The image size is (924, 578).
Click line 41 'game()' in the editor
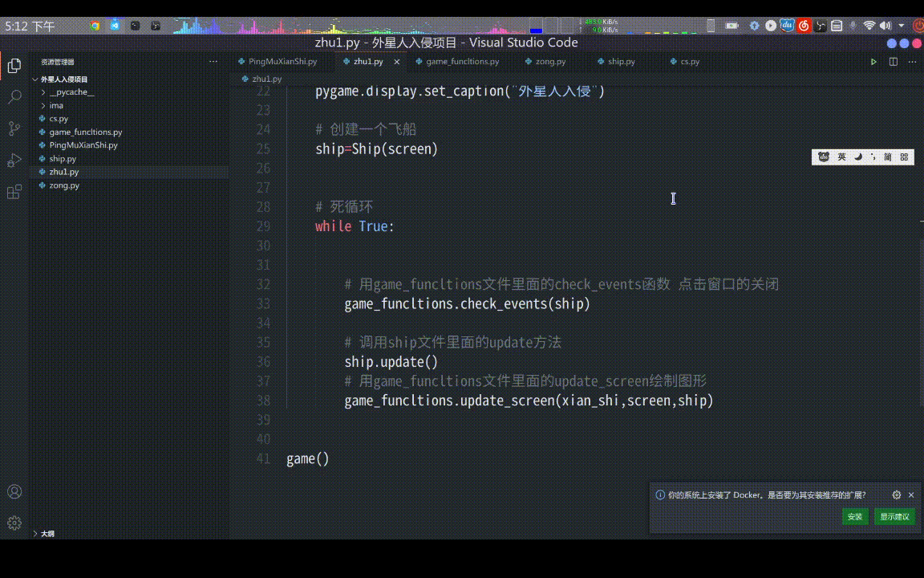307,459
